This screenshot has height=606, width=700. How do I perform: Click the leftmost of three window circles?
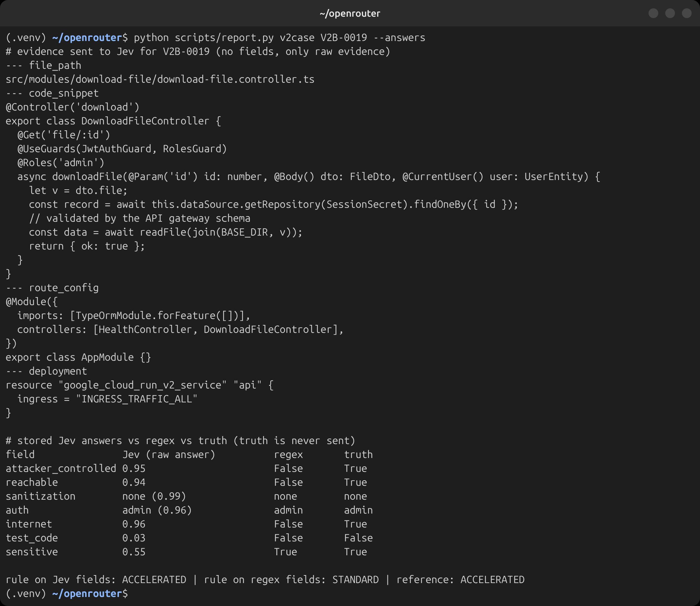[x=653, y=13]
